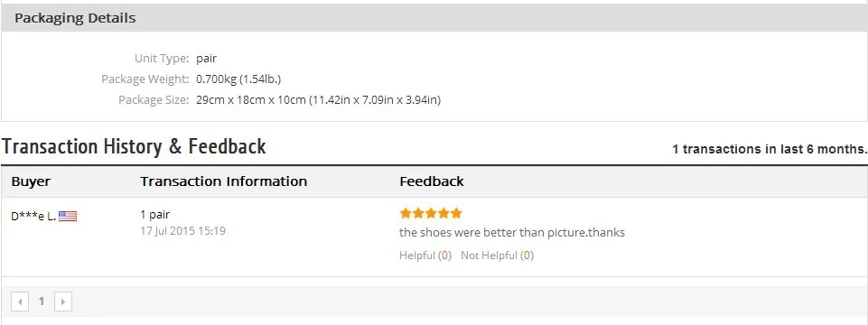Click the previous page arrow button
The image size is (868, 325).
pos(20,302)
